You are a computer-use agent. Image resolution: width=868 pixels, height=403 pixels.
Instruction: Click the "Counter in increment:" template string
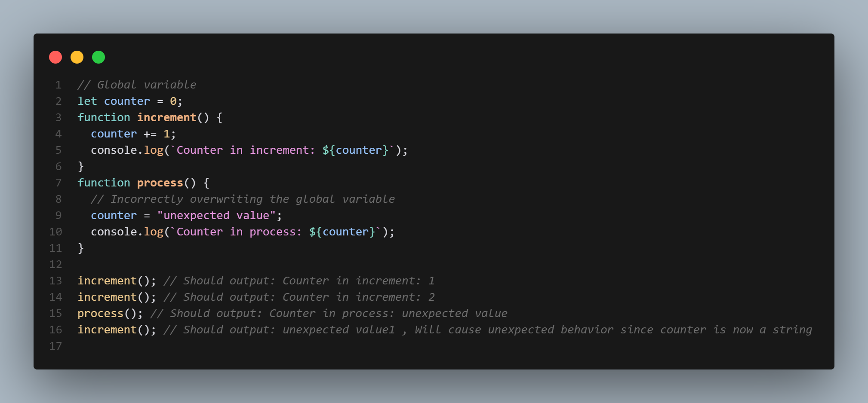(x=245, y=150)
